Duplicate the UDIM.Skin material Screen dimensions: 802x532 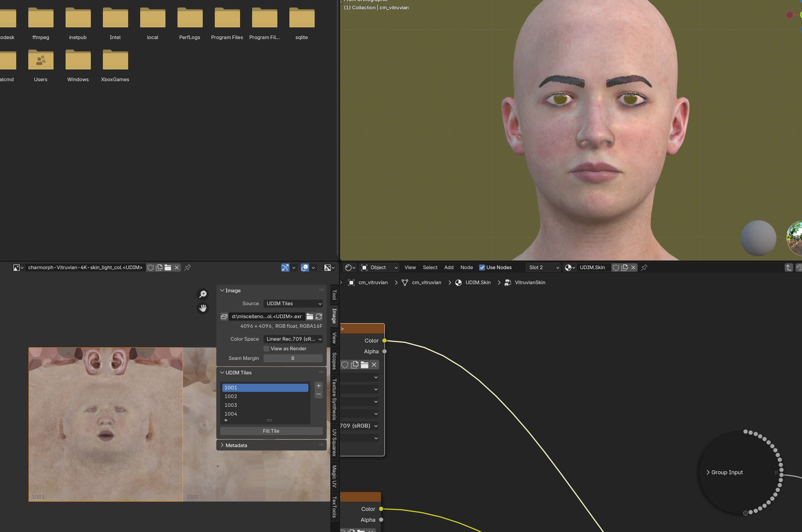[x=624, y=268]
